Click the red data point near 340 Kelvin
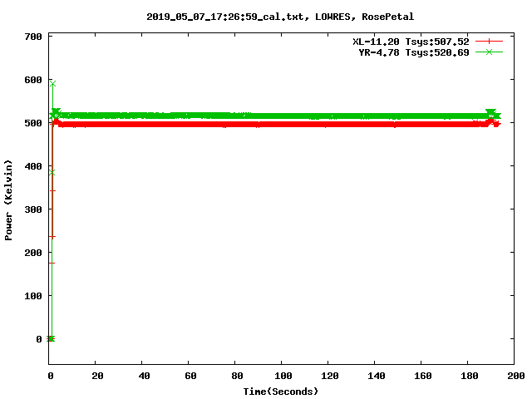532x399 pixels. tap(52, 190)
